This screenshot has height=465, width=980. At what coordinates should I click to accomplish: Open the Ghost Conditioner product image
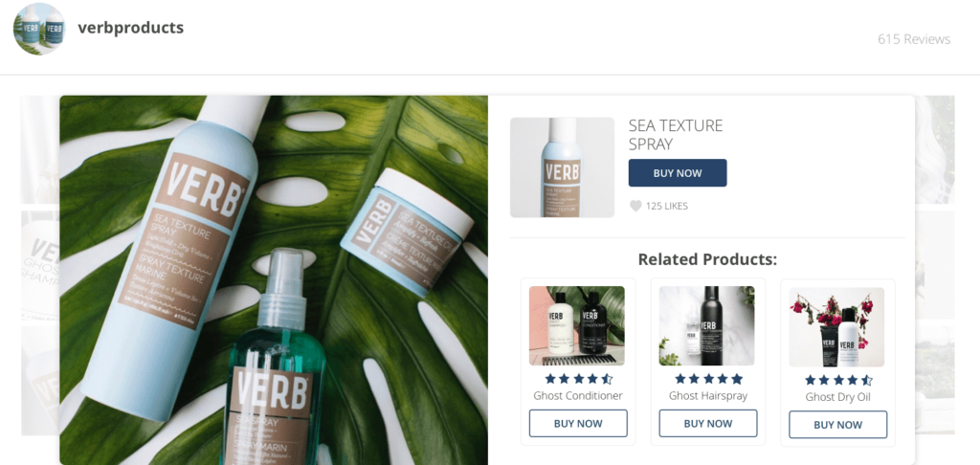(577, 325)
